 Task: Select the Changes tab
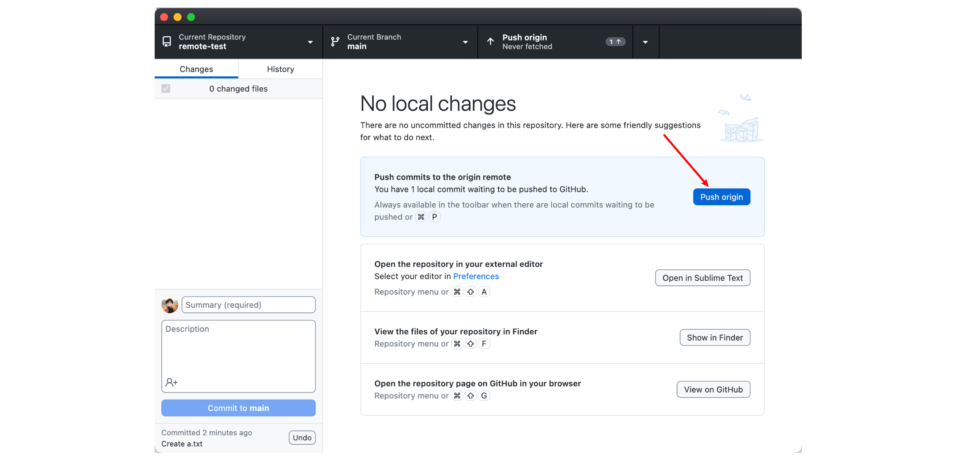tap(196, 69)
